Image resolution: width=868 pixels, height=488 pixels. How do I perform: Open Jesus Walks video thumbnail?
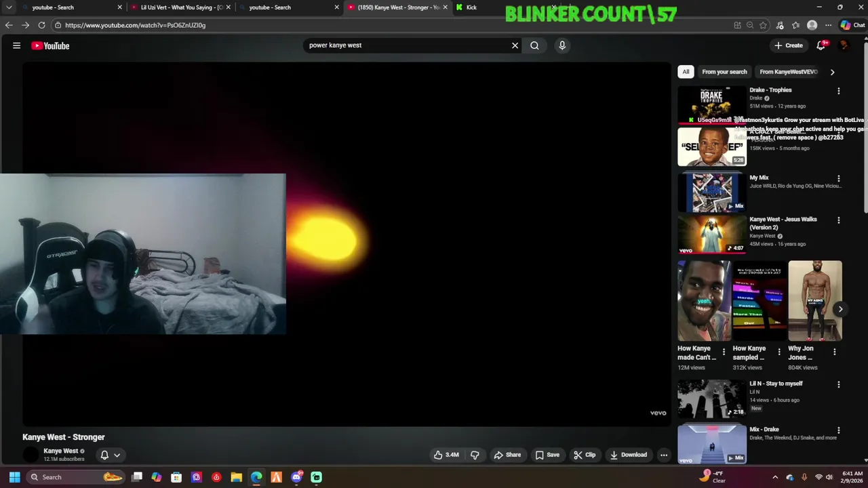[712, 235]
